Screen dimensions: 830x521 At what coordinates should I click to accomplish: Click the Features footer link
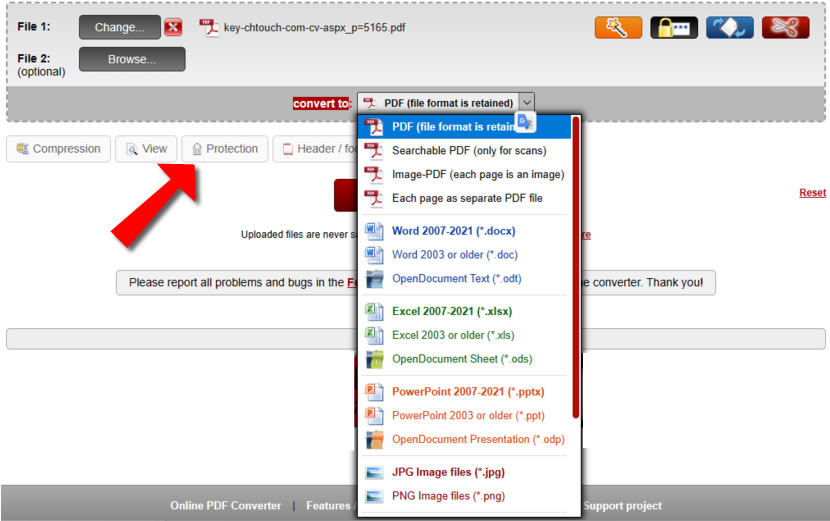point(328,506)
